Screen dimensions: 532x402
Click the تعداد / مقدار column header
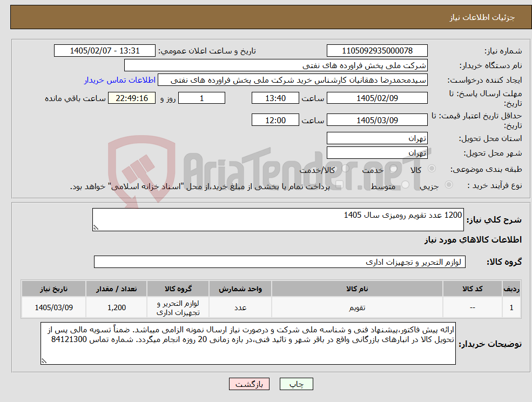116,289
